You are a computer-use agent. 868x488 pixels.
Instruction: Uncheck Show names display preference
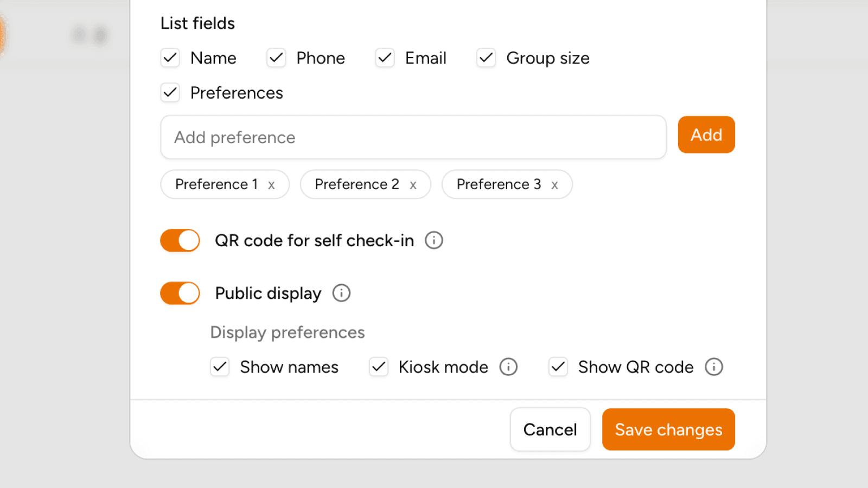pyautogui.click(x=220, y=367)
